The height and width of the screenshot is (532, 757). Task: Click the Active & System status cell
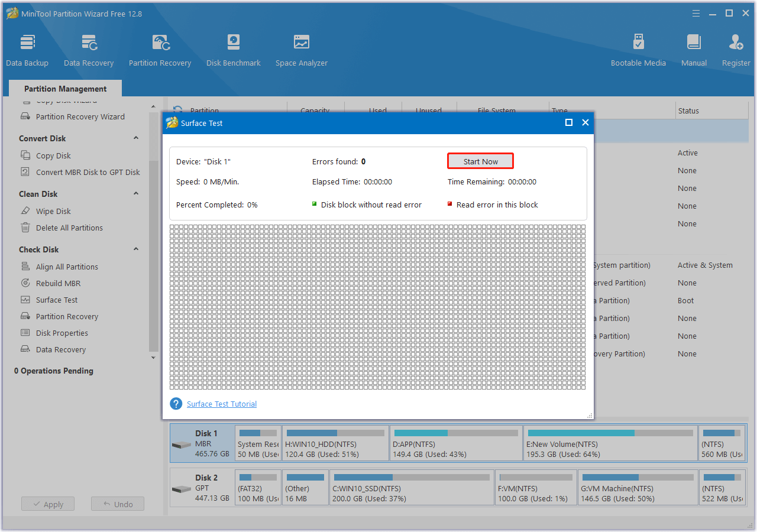[705, 265]
